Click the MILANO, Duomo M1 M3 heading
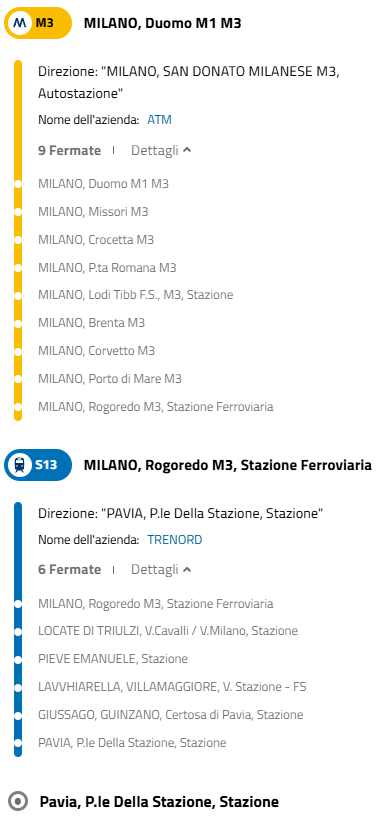Screen dimensions: 380x817 pos(163,23)
